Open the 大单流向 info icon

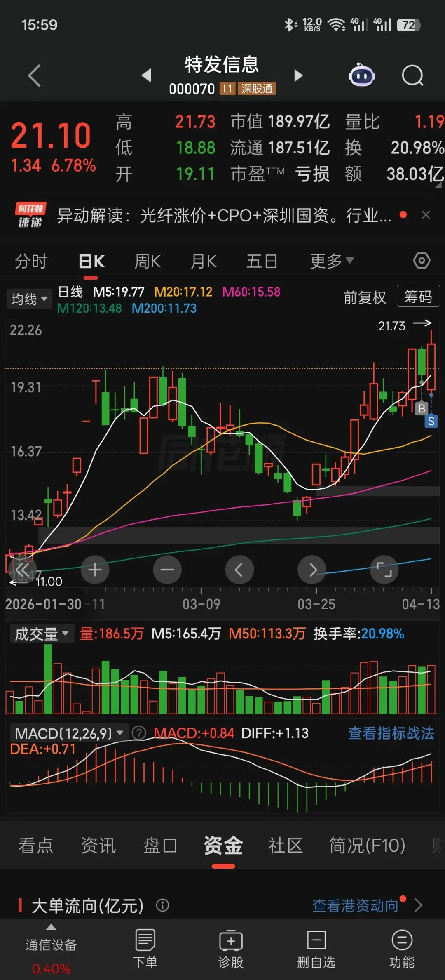pyautogui.click(x=162, y=905)
